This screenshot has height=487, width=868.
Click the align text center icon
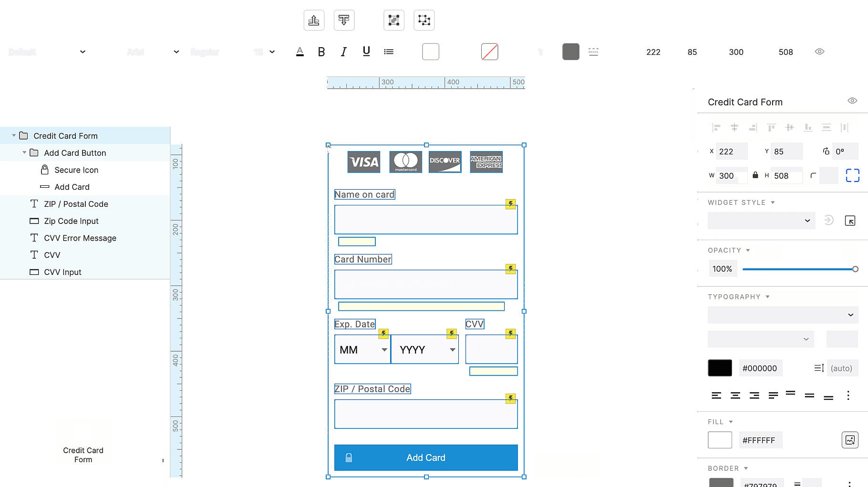(x=735, y=396)
